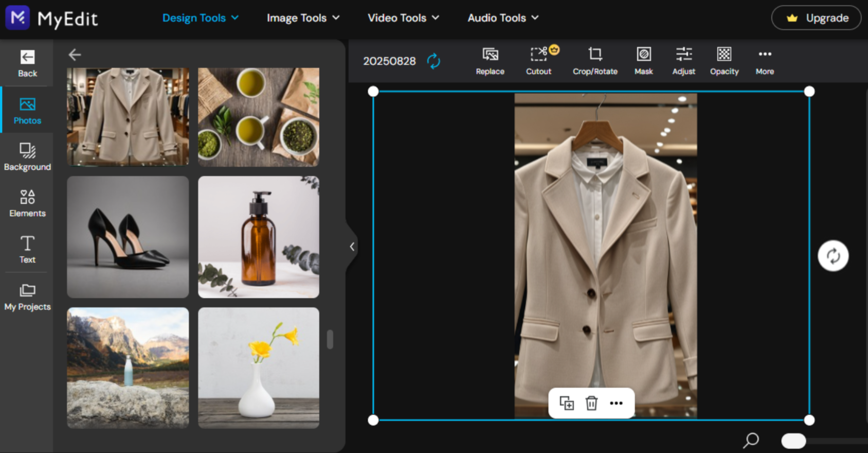868x453 pixels.
Task: Collapse the photos side panel
Action: tap(352, 247)
